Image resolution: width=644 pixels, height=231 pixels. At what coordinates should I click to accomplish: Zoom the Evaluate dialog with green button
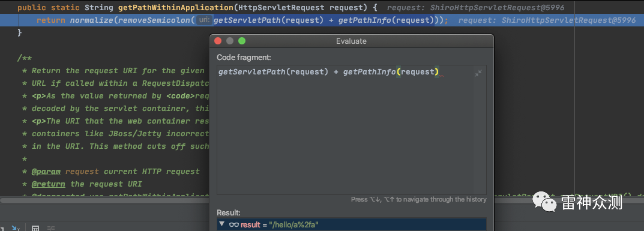242,41
